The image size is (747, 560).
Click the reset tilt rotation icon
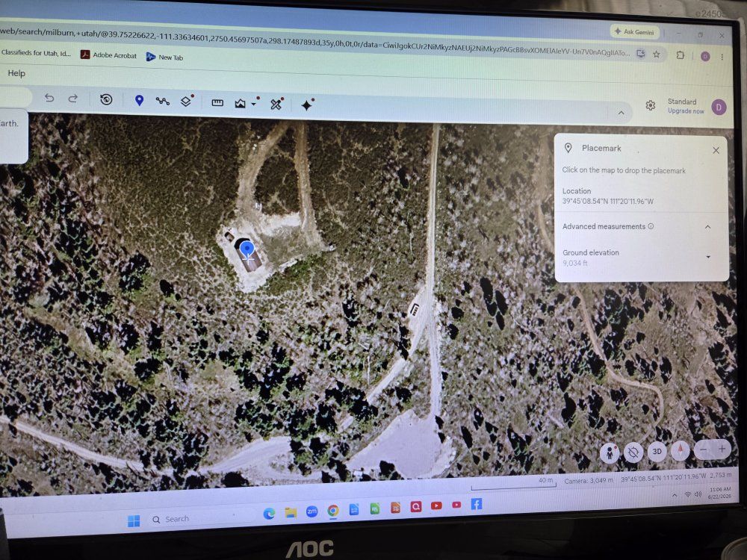click(x=633, y=452)
